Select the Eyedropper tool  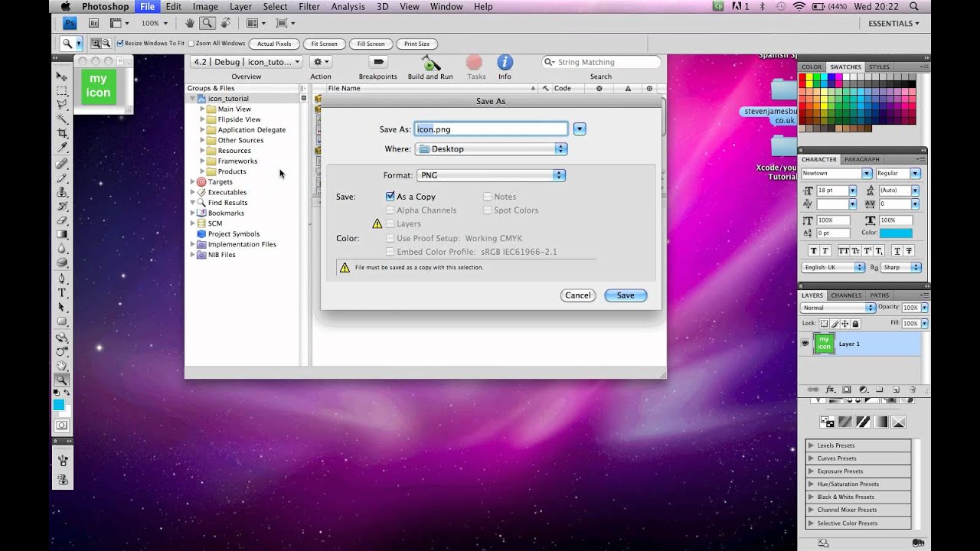click(x=62, y=148)
